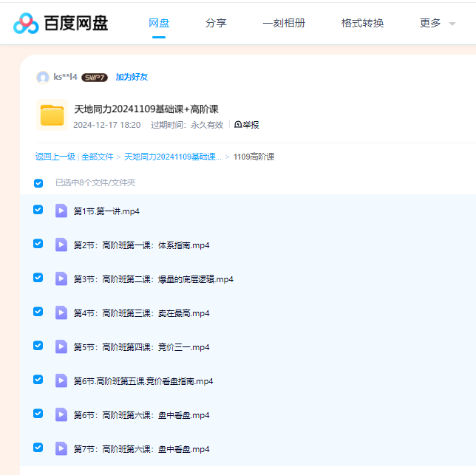This screenshot has height=475, width=476.
Task: Click the SVIP7 membership badge
Action: click(x=95, y=78)
